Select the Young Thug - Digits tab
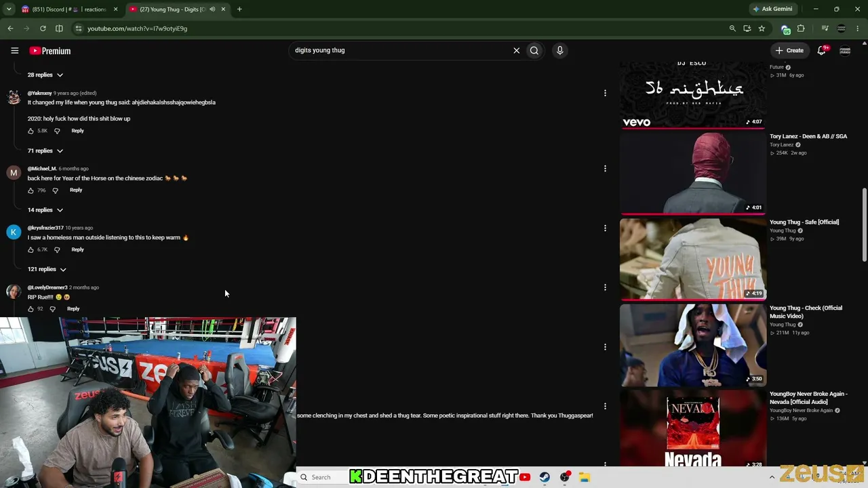Image resolution: width=868 pixels, height=488 pixels. pyautogui.click(x=178, y=9)
